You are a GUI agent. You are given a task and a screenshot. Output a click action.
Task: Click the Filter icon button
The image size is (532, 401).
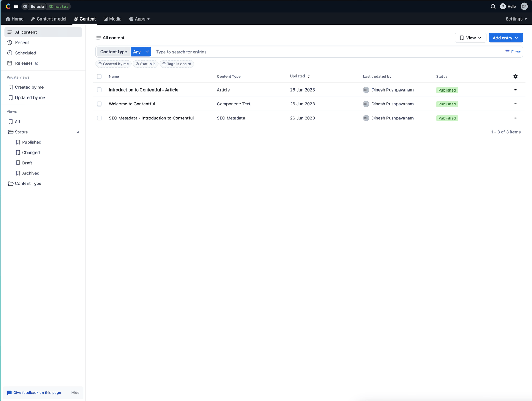[x=512, y=52]
